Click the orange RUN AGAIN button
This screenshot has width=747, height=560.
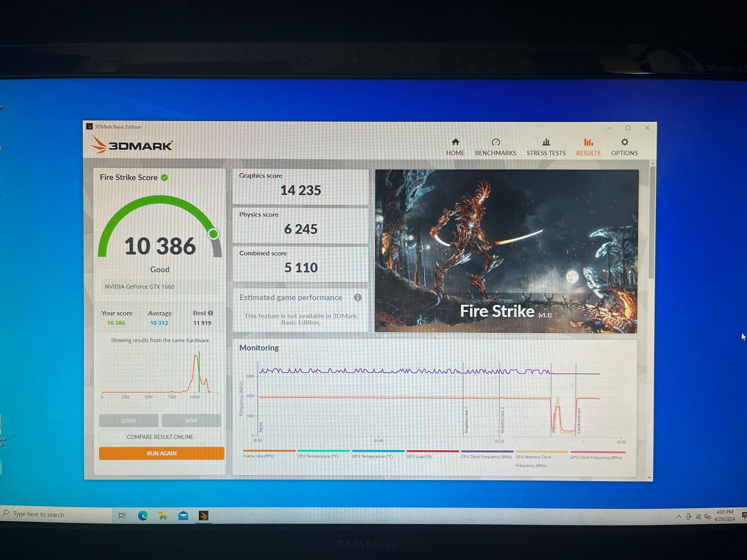click(x=161, y=453)
